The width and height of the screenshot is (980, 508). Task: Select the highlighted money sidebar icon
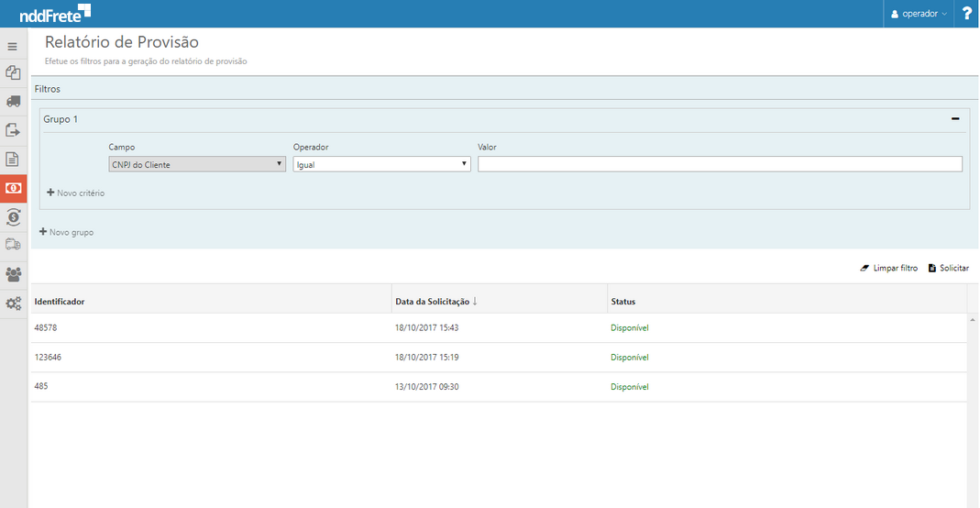click(x=13, y=188)
